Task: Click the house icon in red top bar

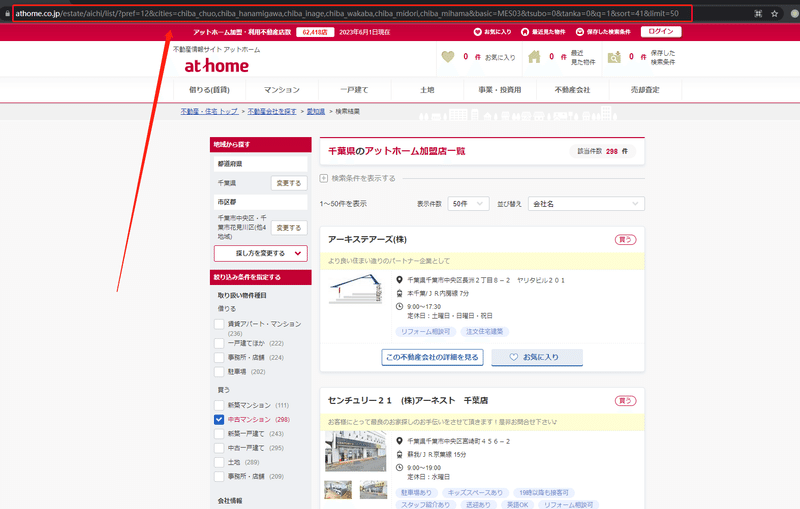Action: [525, 32]
